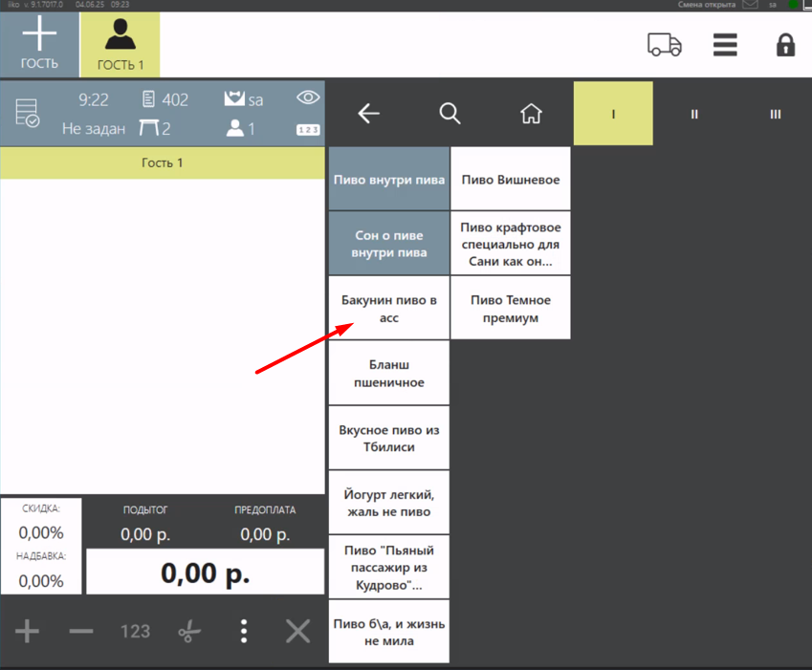Open the Сон о пиве внутри пива group
812x670 pixels.
388,244
